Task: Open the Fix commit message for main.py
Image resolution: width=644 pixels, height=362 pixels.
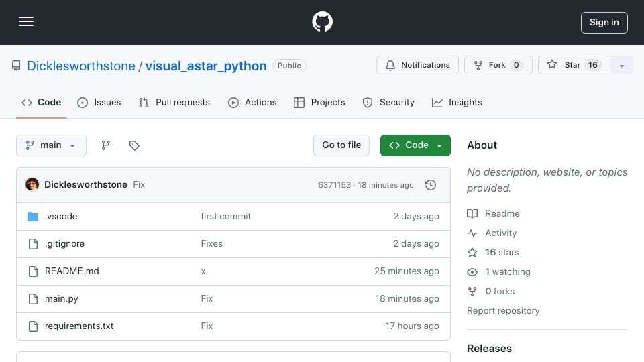Action: point(207,299)
